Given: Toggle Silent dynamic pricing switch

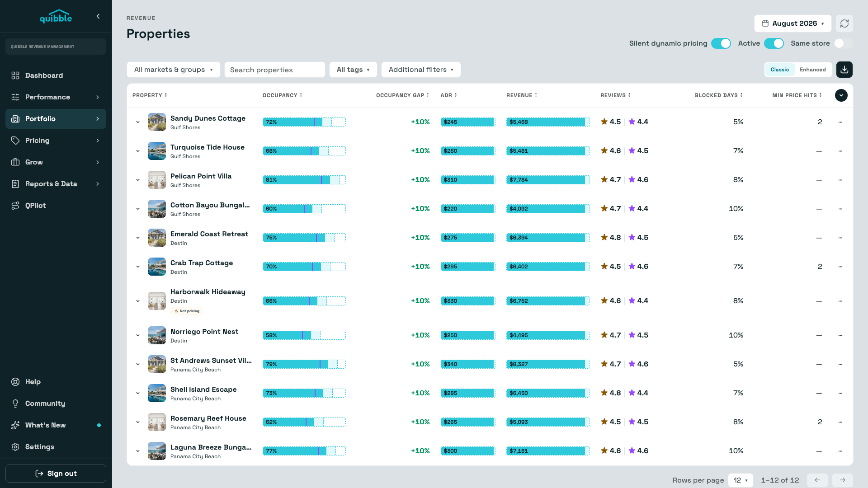Looking at the screenshot, I should point(721,43).
